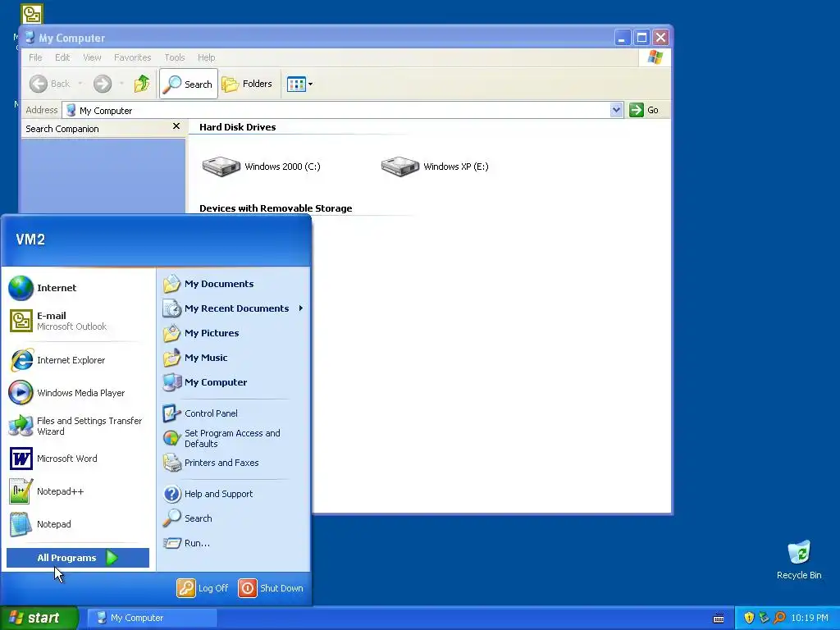Click the network connection tray icon
This screenshot has width=840, height=630.
(764, 618)
